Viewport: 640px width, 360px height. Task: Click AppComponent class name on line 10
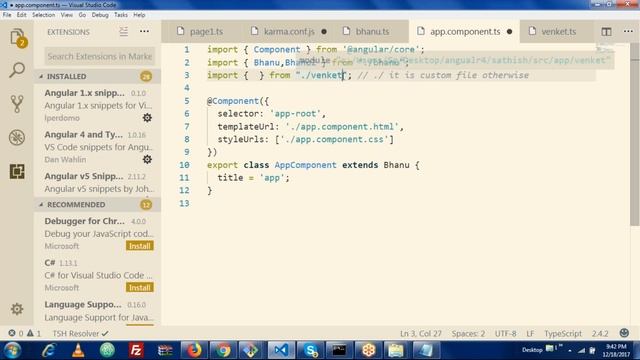pyautogui.click(x=305, y=165)
